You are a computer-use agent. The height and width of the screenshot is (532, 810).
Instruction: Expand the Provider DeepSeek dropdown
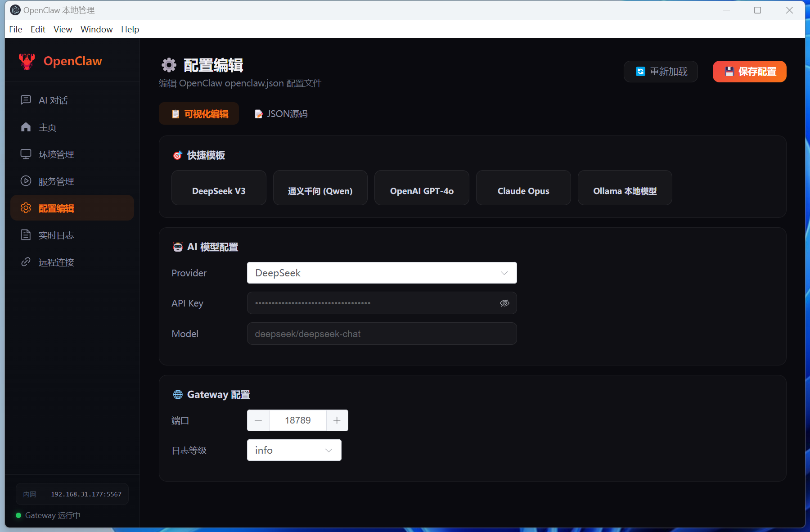tap(382, 273)
